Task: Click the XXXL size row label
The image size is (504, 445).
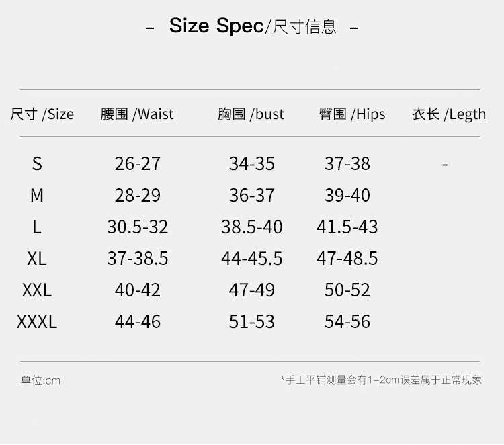Action: (37, 321)
